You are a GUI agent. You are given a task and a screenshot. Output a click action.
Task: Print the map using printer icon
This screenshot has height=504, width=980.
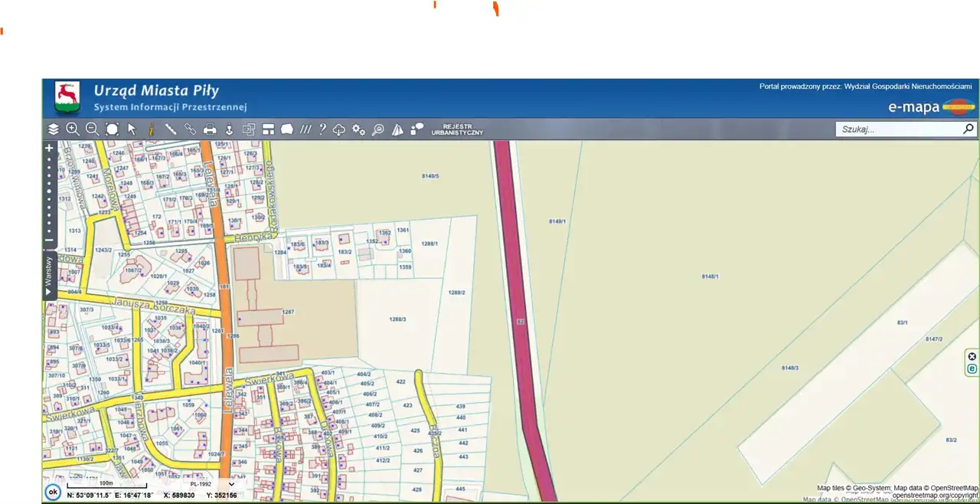tap(210, 129)
